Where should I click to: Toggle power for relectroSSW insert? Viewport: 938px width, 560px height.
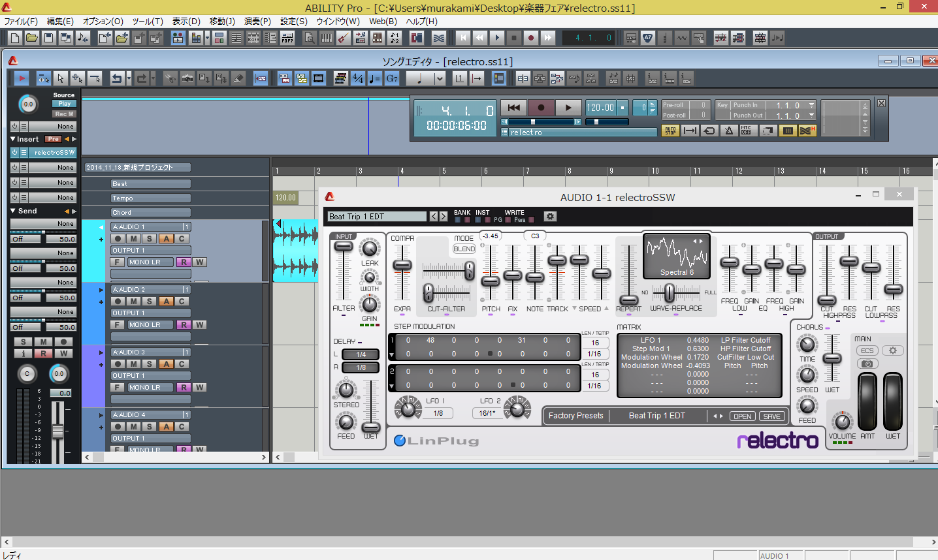coord(14,152)
